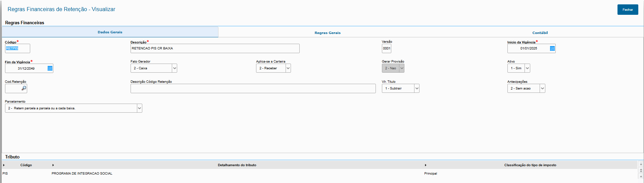This screenshot has height=183, width=644.
Task: Open the Aplica-se a Carteira dropdown
Action: (x=288, y=68)
